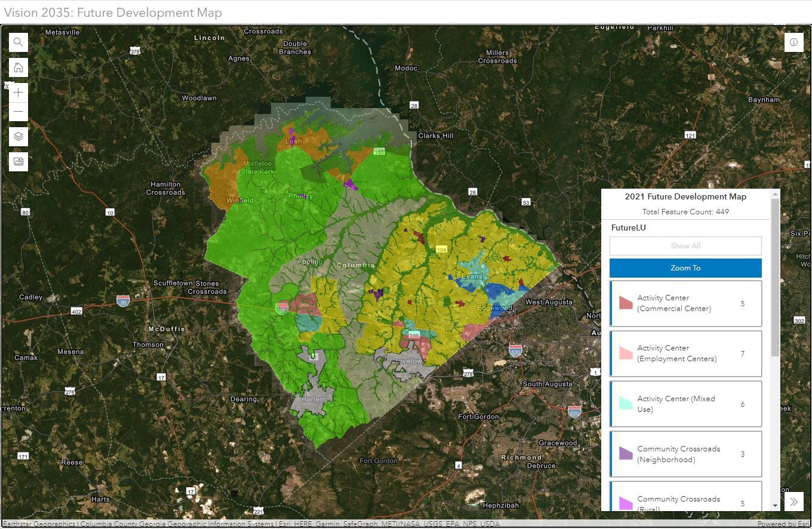Click the Show All button
Image resolution: width=812 pixels, height=529 pixels.
tap(685, 246)
